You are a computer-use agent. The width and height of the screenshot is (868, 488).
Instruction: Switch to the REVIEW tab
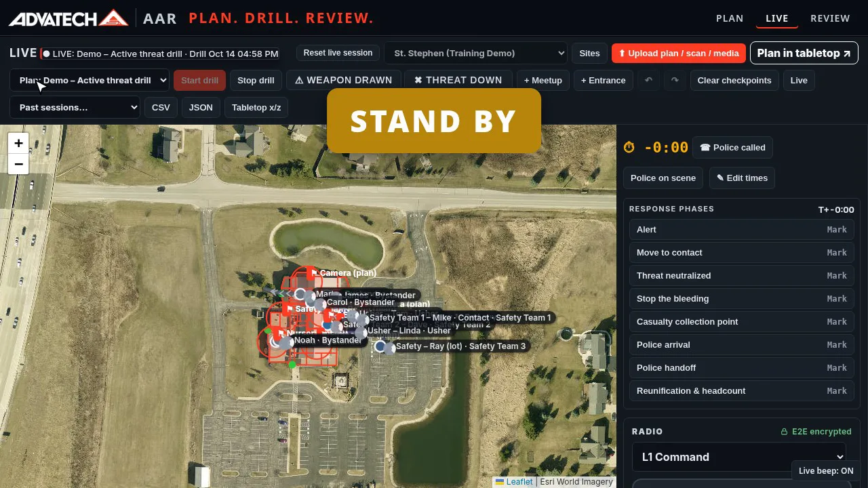tap(830, 18)
